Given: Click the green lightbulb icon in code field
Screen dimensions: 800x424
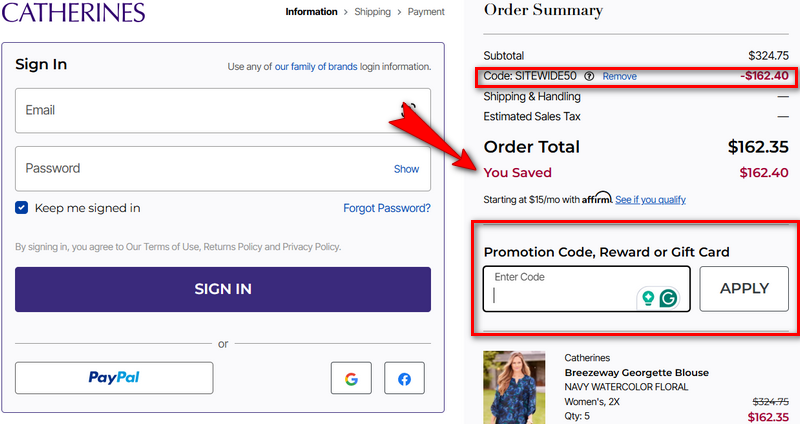Looking at the screenshot, I should pos(648,297).
